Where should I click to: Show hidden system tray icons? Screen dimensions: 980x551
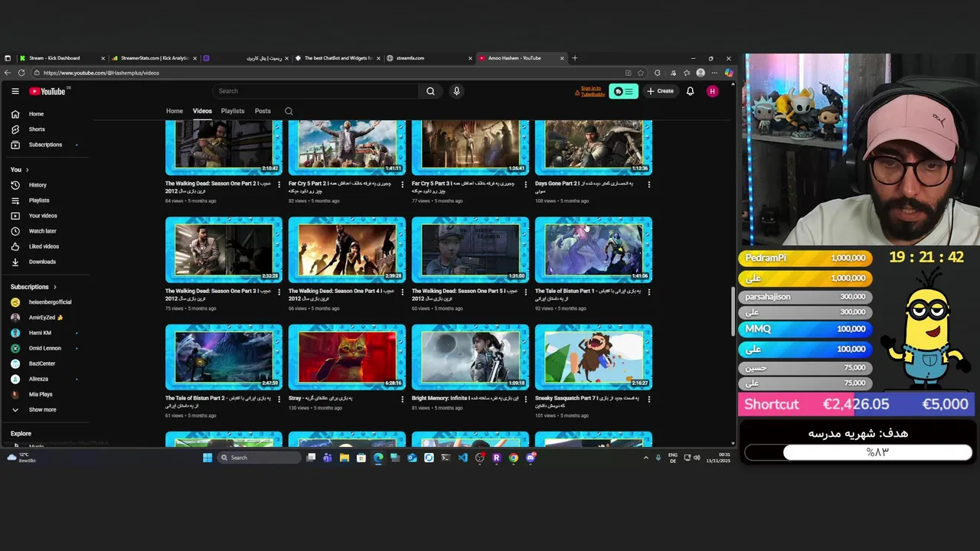[x=645, y=458]
